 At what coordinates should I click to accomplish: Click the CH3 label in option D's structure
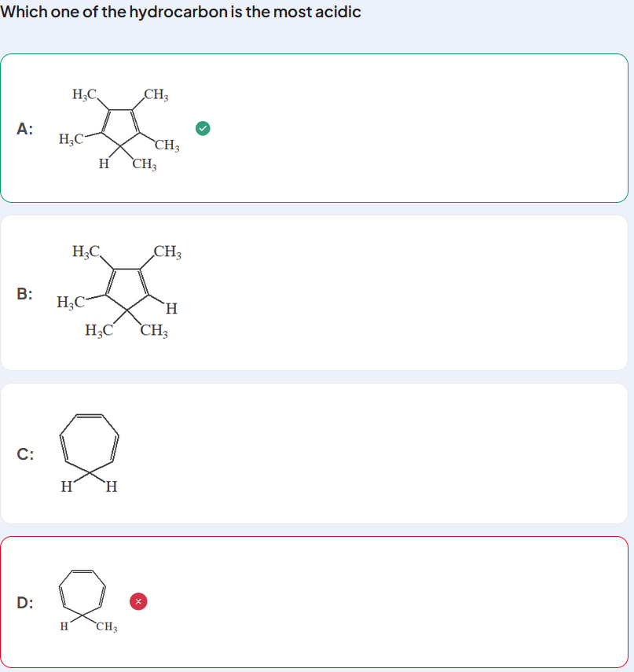[x=107, y=626]
